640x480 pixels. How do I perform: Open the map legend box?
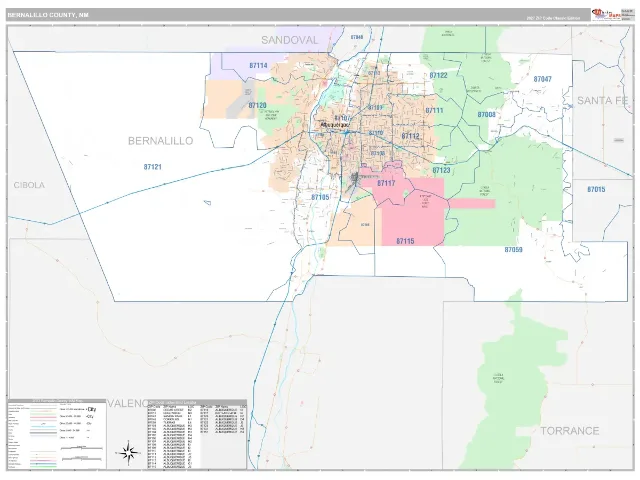[57, 434]
